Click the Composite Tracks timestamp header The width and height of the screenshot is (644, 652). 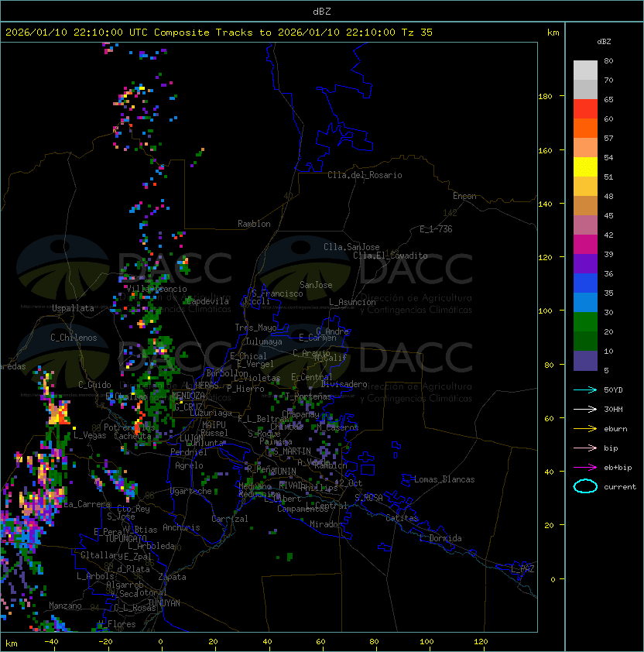pyautogui.click(x=219, y=33)
